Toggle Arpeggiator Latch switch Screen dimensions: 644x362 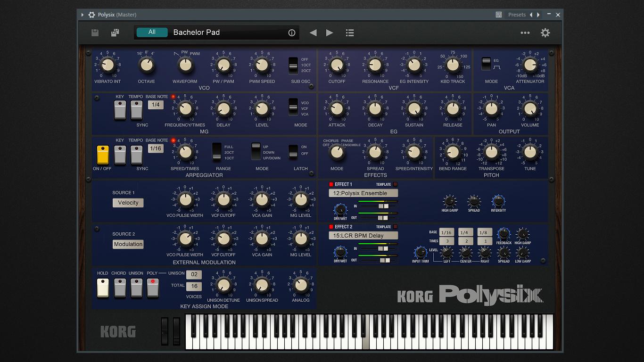tap(293, 151)
